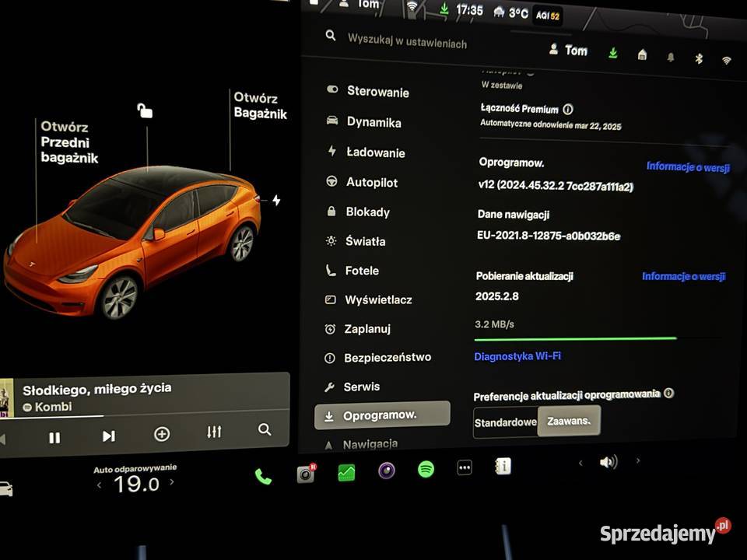Increase cabin temperature with right arrow
This screenshot has width=747, height=560.
pos(171,482)
